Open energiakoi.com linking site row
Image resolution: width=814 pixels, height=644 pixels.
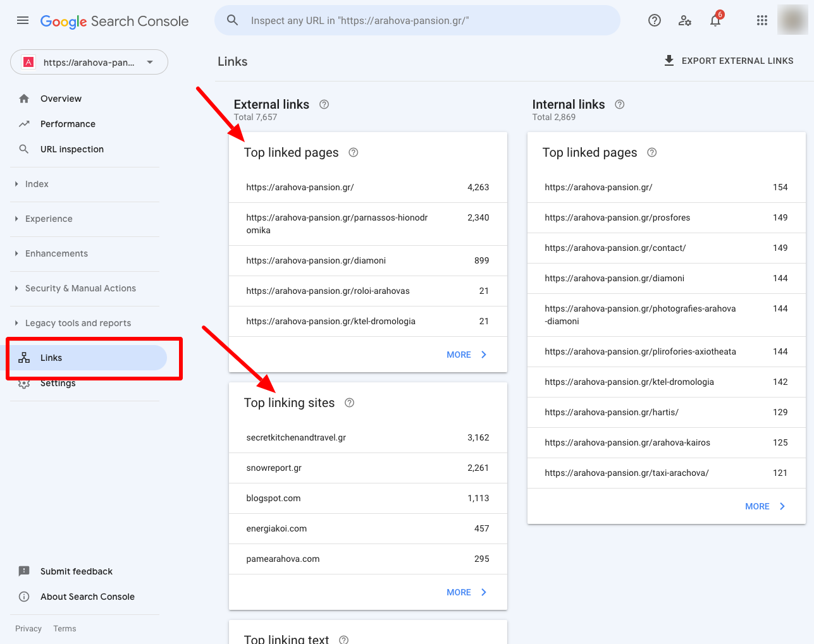coord(368,528)
